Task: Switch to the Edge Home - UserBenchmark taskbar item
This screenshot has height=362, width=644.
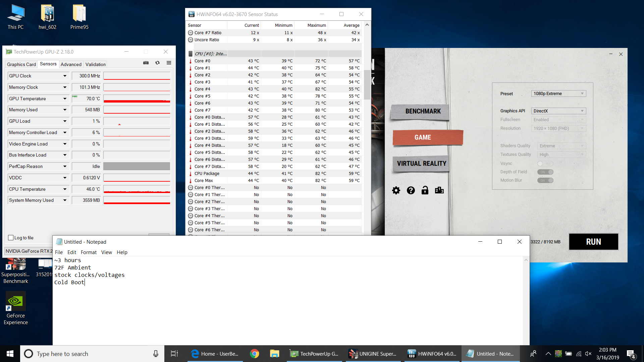Action: pos(215,354)
